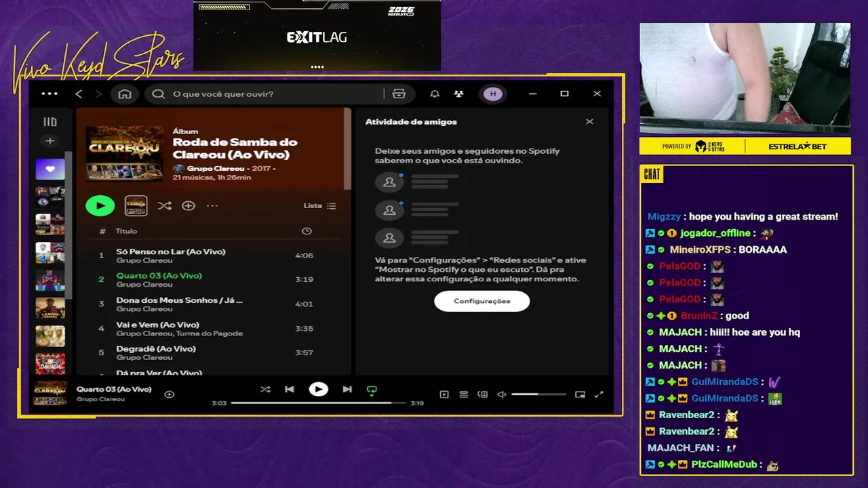Click the 'Configurações' button
This screenshot has width=868, height=488.
coord(482,301)
